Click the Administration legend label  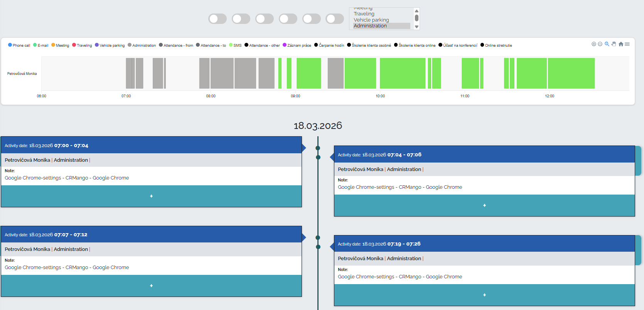(x=144, y=46)
